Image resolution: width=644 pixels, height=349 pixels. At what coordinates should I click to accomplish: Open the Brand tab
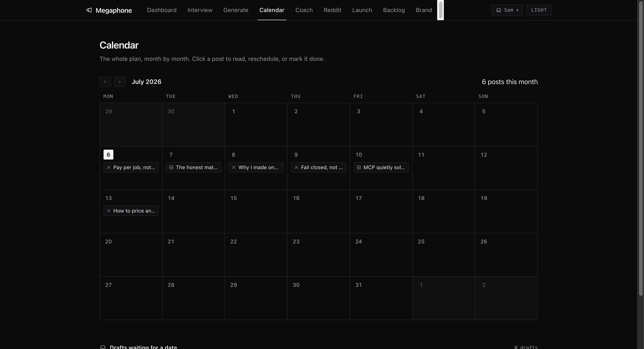pyautogui.click(x=424, y=10)
